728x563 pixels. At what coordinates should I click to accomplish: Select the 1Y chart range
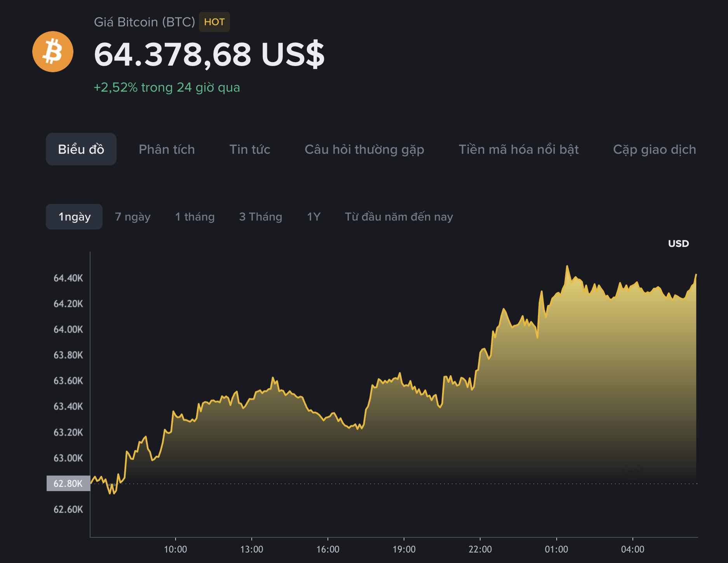point(314,217)
